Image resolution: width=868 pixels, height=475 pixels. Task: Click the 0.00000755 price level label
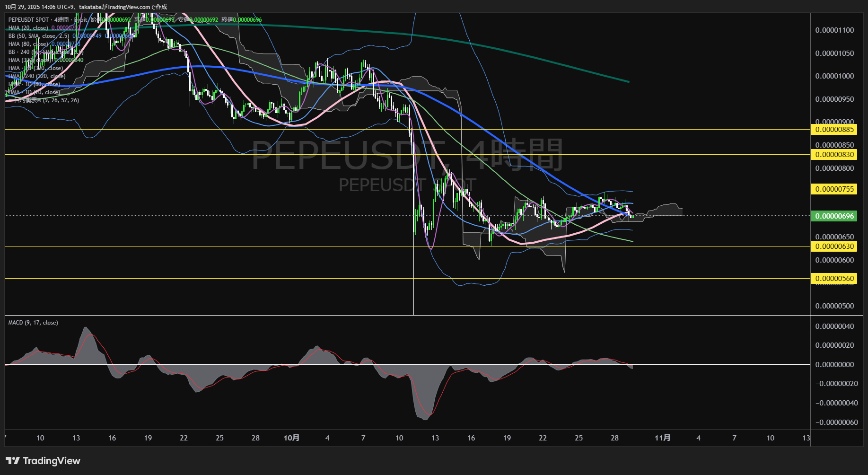834,189
